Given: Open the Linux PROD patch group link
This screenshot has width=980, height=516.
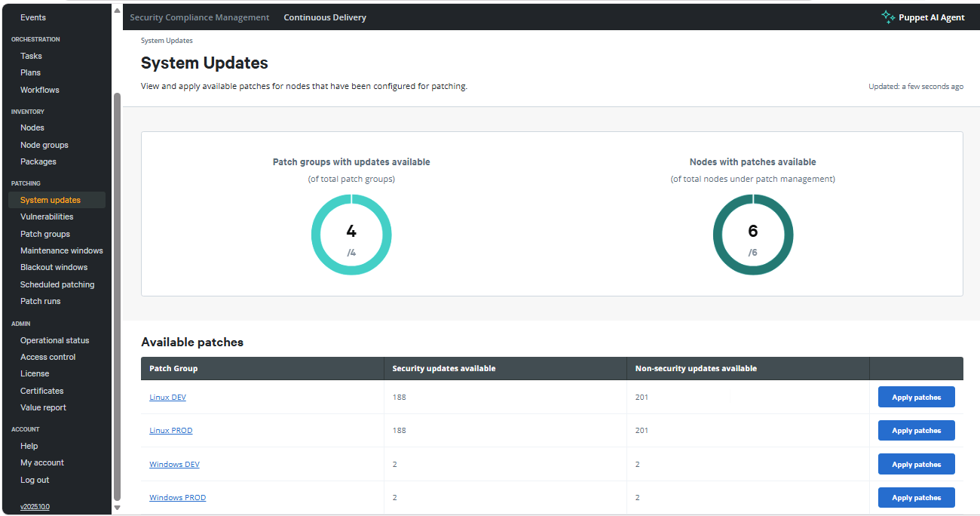Looking at the screenshot, I should coord(171,431).
